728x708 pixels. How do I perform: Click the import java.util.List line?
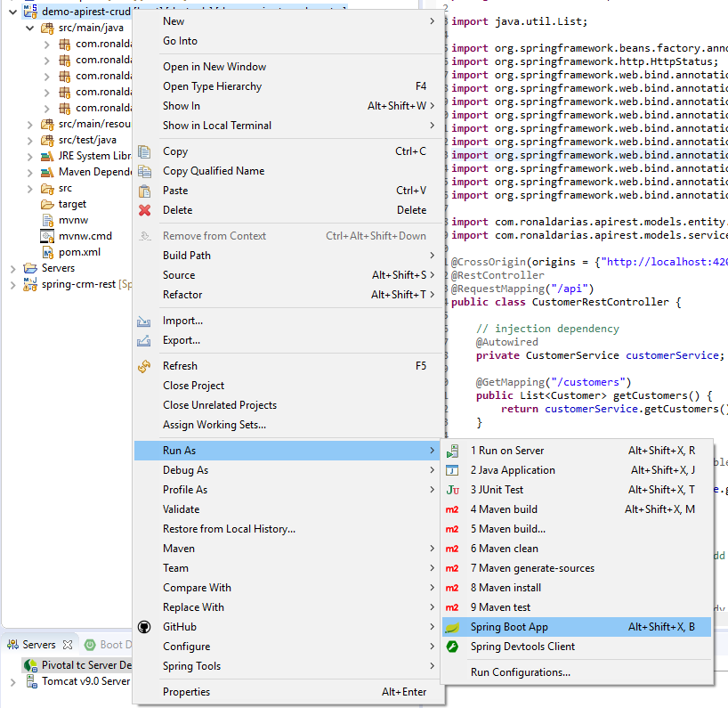[x=519, y=22]
